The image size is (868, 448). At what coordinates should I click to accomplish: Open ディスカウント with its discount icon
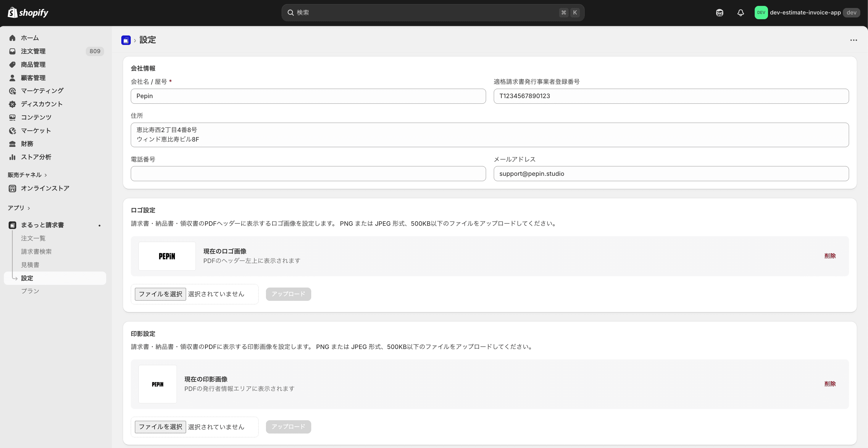[12, 104]
